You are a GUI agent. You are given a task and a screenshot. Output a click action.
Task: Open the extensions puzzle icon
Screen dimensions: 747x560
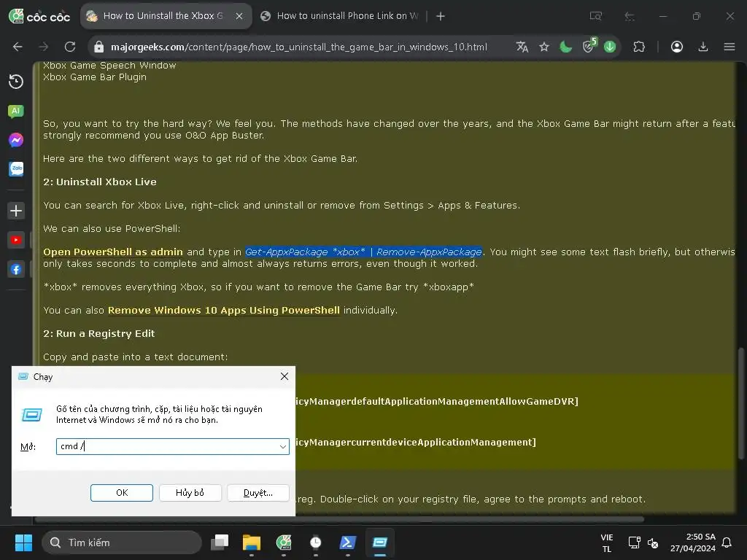pyautogui.click(x=639, y=47)
